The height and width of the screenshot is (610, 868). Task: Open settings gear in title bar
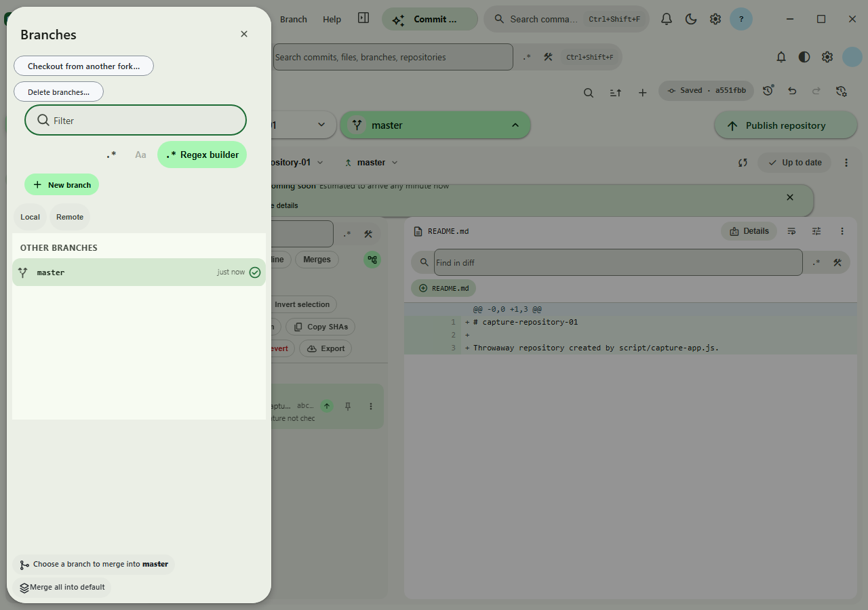(715, 19)
